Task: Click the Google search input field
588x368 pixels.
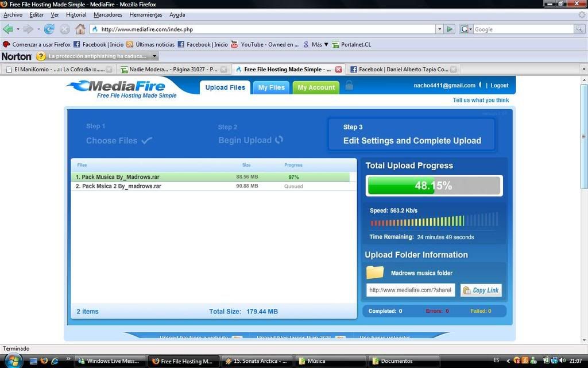Action: (x=524, y=29)
